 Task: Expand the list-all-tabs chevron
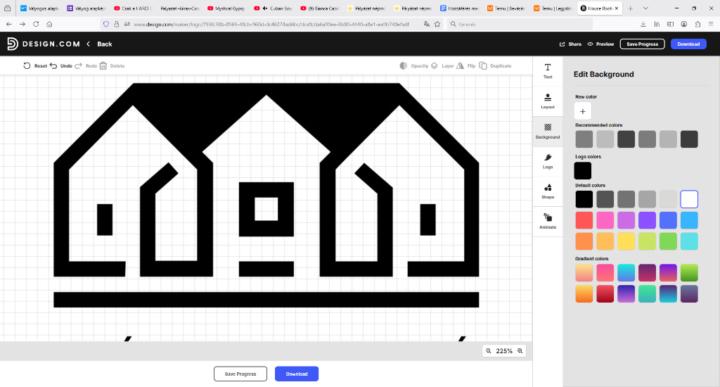tap(646, 8)
